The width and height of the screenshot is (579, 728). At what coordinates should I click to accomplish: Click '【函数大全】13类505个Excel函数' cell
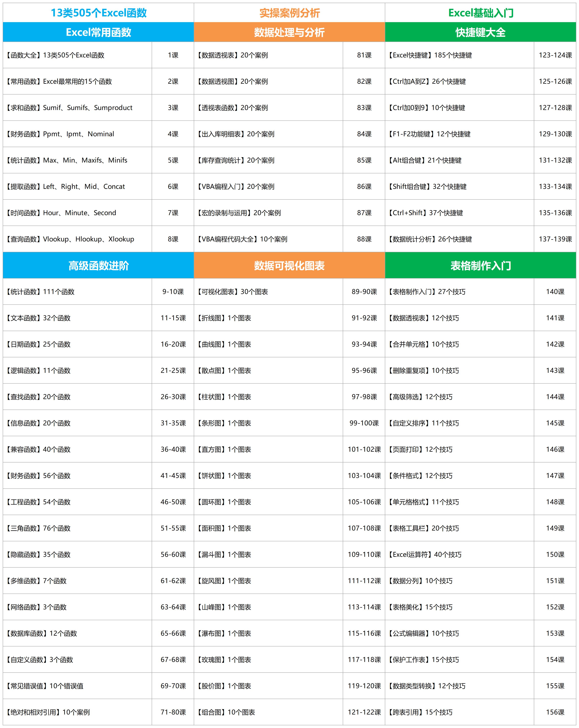pos(78,55)
